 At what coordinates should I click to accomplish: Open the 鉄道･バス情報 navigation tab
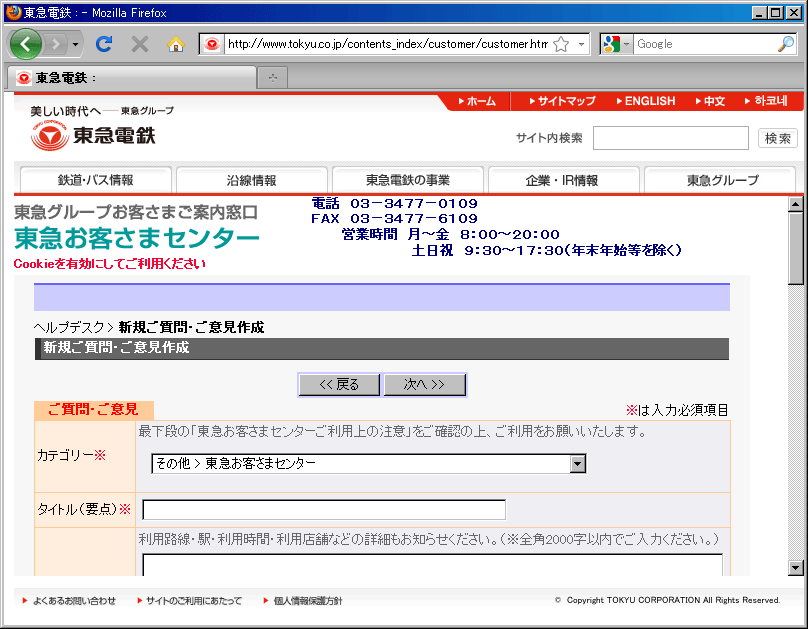[x=95, y=180]
